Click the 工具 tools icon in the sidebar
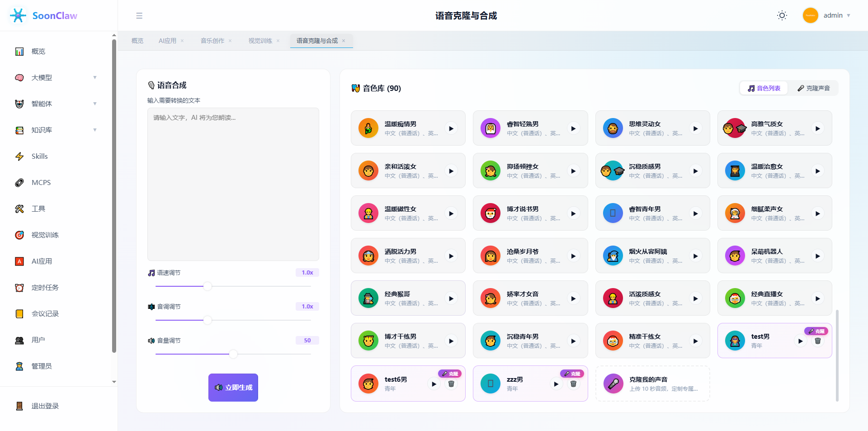The height and width of the screenshot is (431, 868). coord(19,209)
